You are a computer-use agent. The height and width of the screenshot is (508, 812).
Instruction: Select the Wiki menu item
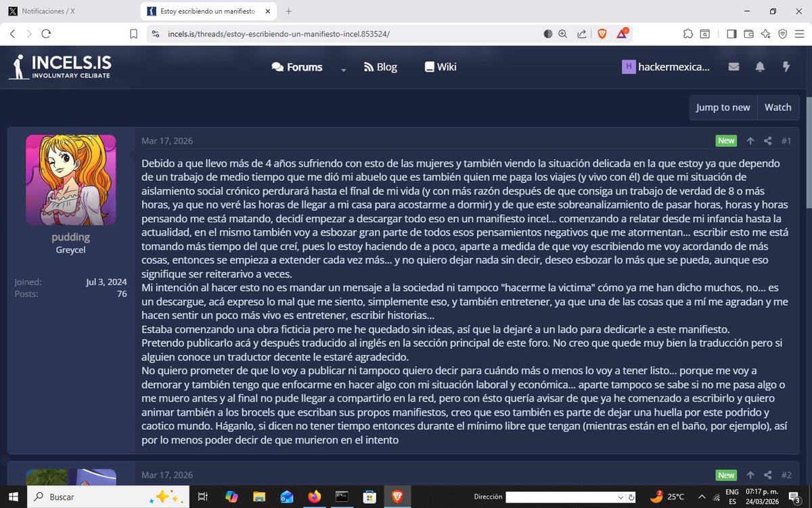pyautogui.click(x=441, y=66)
